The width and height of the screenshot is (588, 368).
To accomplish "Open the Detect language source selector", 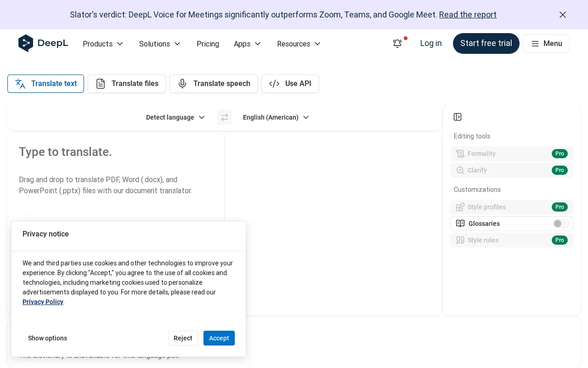I will pos(175,117).
